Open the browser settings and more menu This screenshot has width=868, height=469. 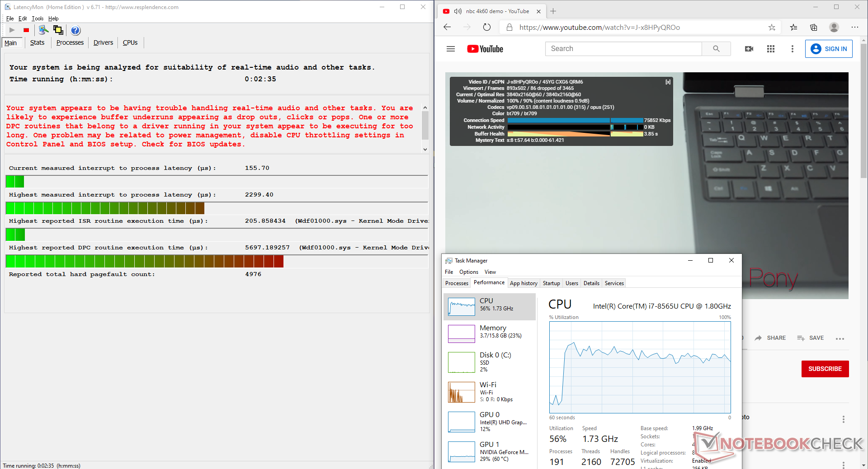[854, 27]
